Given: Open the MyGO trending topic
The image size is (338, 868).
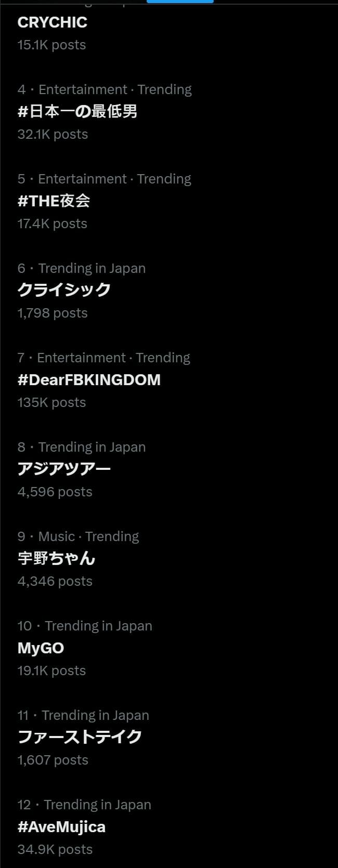Looking at the screenshot, I should pos(41,648).
